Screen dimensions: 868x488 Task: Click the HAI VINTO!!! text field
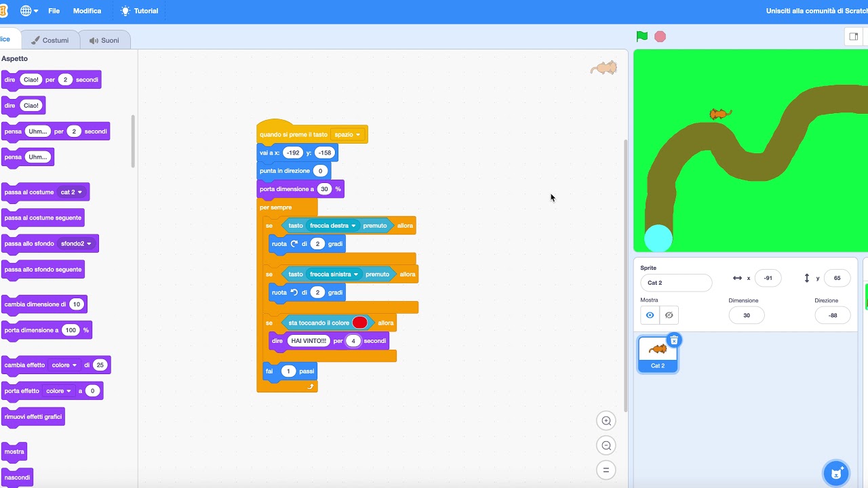click(309, 341)
